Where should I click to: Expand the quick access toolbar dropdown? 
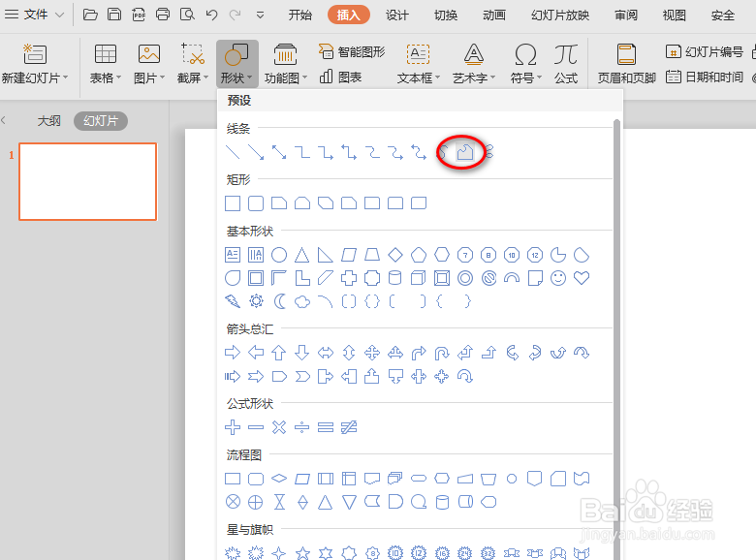[260, 16]
